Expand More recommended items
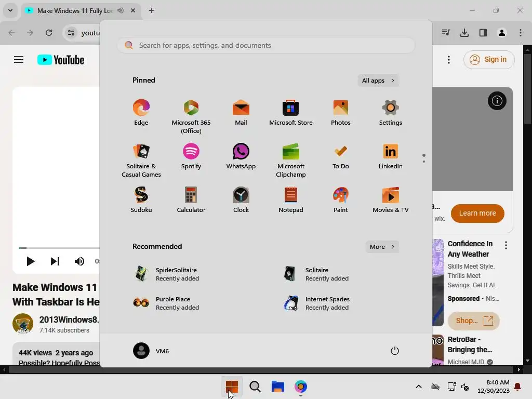The image size is (532, 399). click(x=382, y=247)
